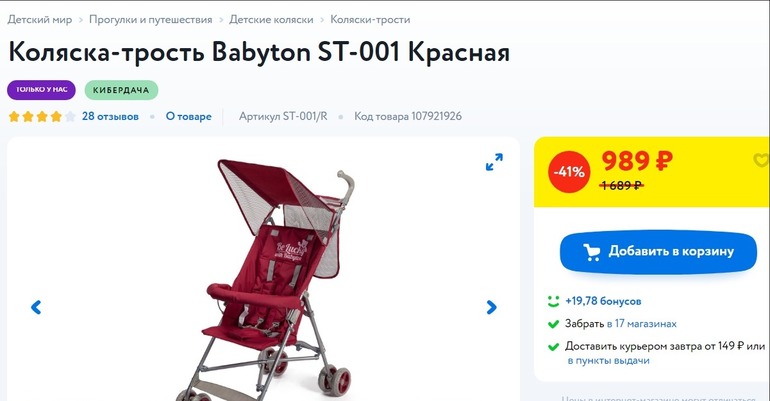Open the 28 отзывов reviews link

(110, 116)
